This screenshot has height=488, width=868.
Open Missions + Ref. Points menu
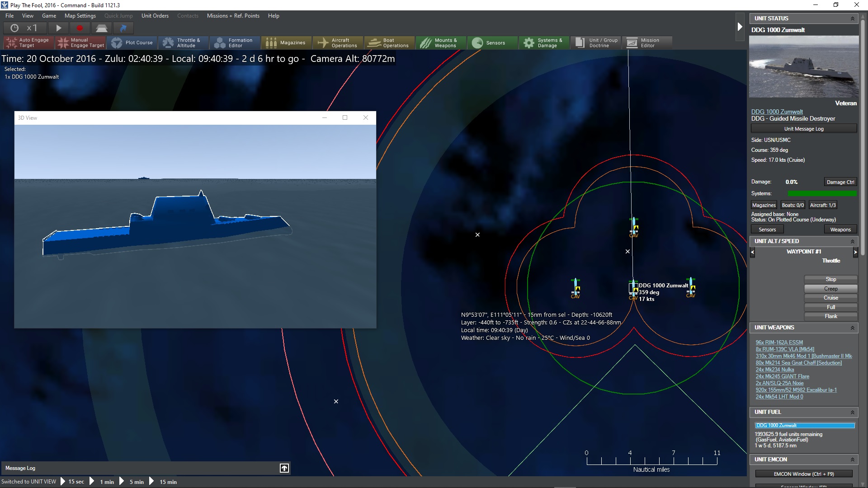click(x=233, y=16)
